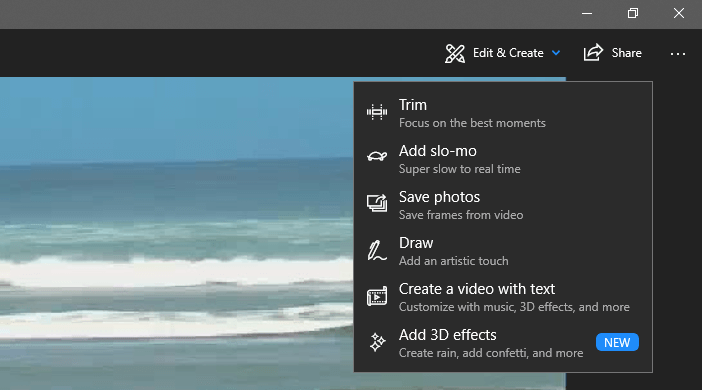Click the Save photos frames icon
The height and width of the screenshot is (390, 702).
(x=377, y=203)
